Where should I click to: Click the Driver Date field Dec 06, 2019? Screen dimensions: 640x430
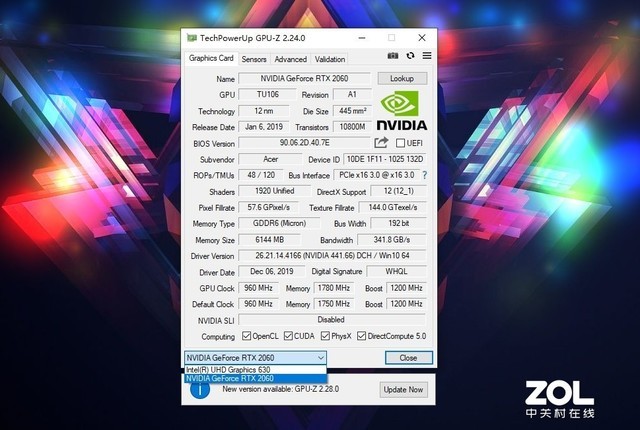pyautogui.click(x=272, y=272)
